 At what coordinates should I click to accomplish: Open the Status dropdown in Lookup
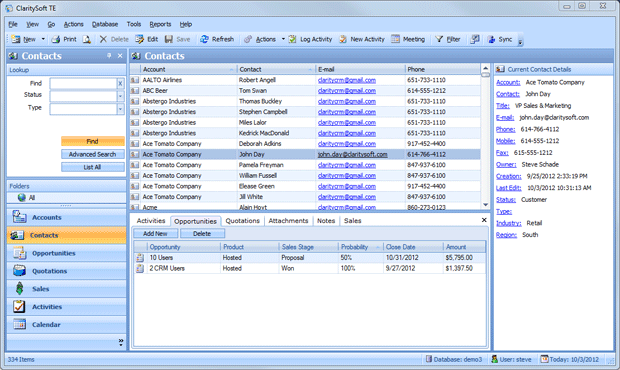tap(120, 96)
